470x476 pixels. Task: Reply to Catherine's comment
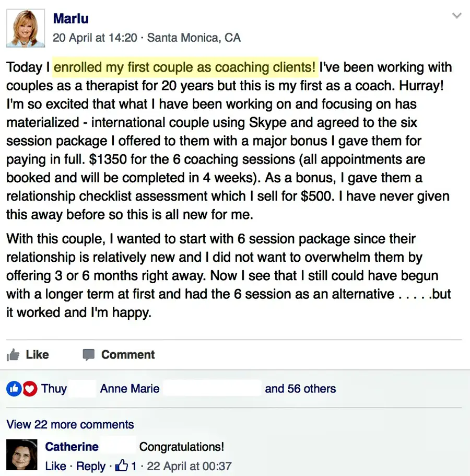point(91,466)
